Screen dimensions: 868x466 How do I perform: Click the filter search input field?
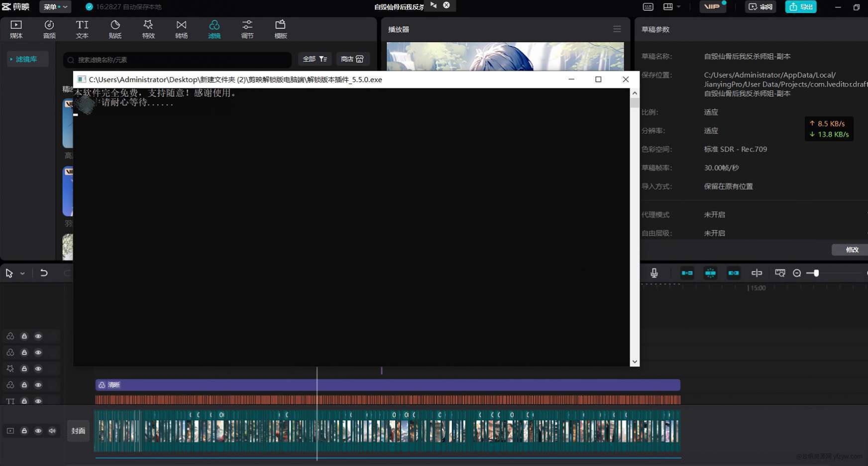coord(177,60)
